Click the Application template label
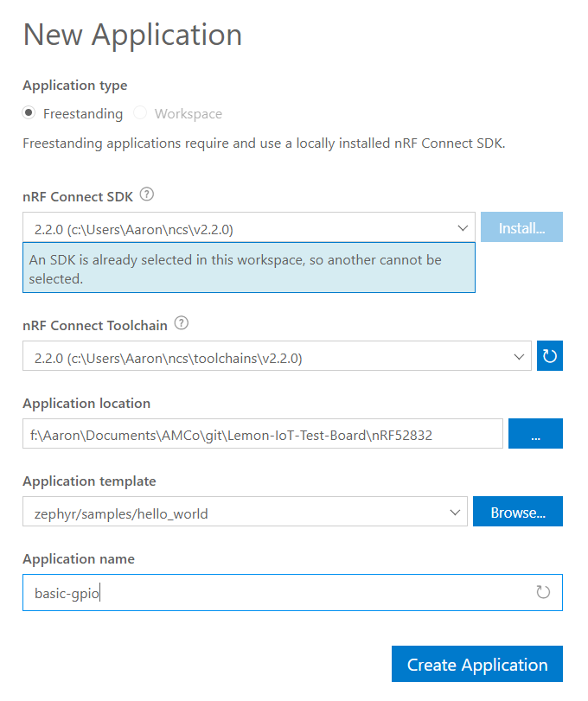This screenshot has height=701, width=588. click(89, 481)
